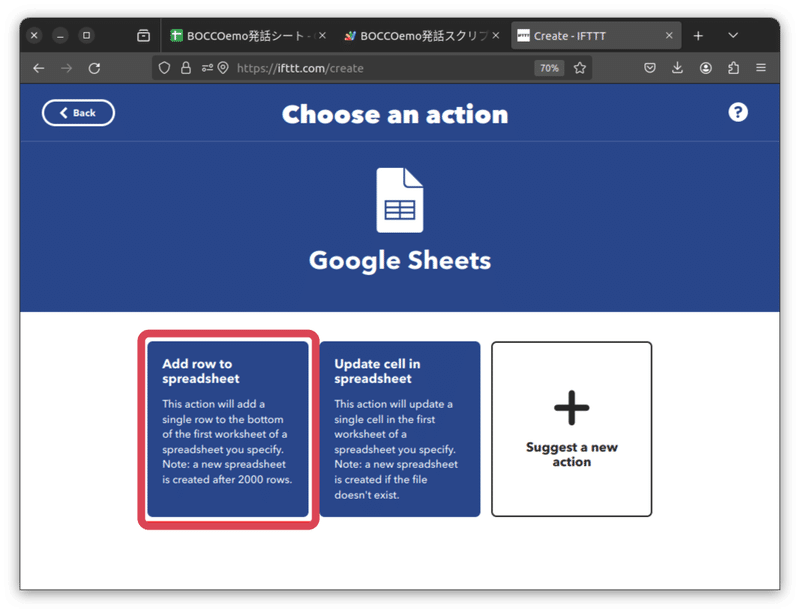Select Update cell in spreadsheet action
This screenshot has width=800, height=612.
(x=399, y=429)
